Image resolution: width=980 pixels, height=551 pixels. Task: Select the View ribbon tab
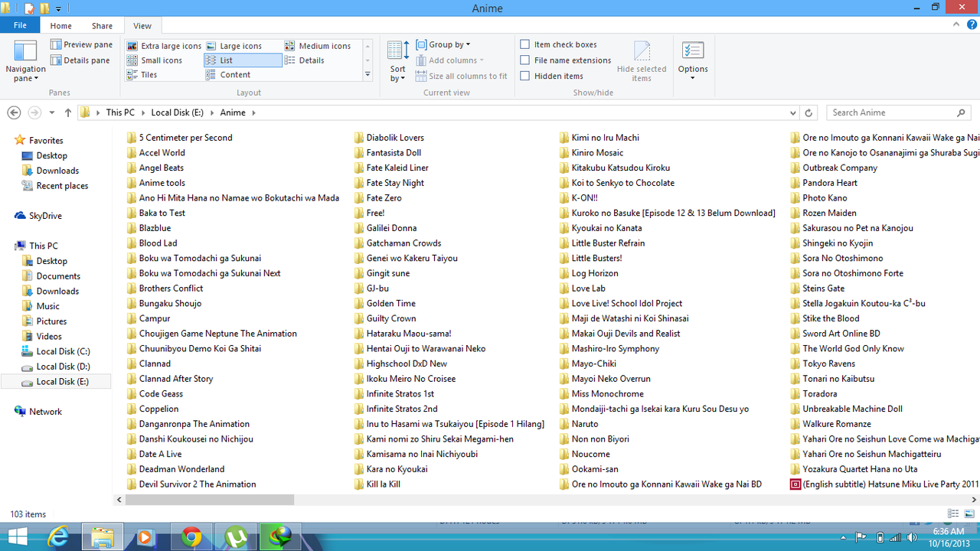(x=142, y=26)
